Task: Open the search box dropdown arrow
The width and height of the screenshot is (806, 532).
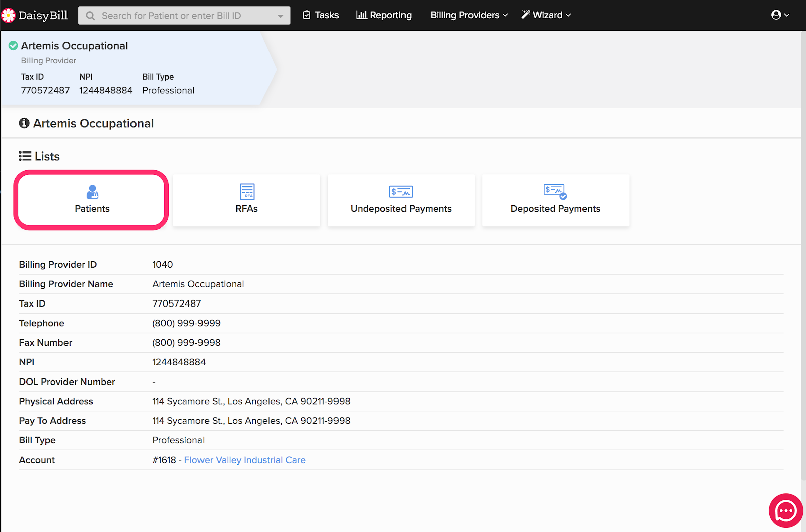Action: point(281,16)
